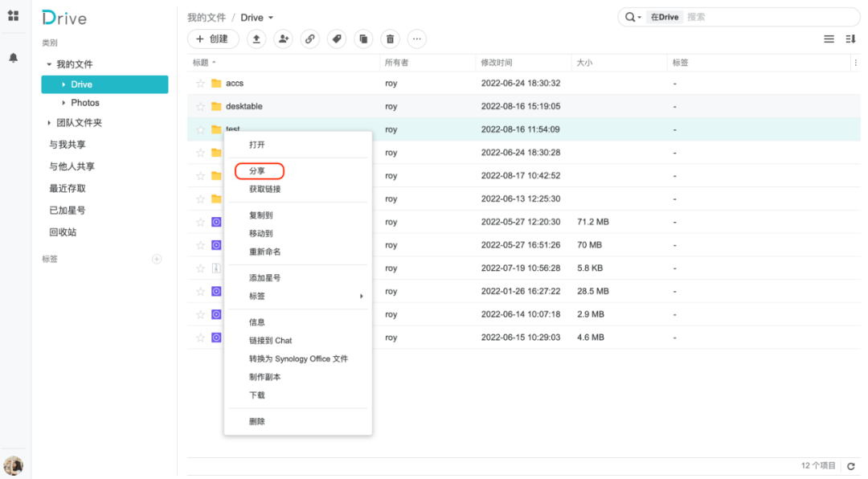Open the app launcher grid icon

tap(14, 16)
